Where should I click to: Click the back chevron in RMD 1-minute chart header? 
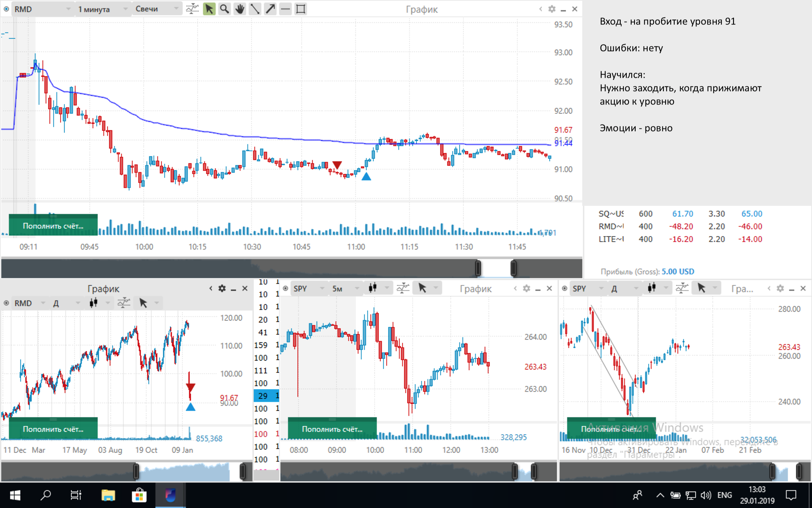click(x=540, y=9)
